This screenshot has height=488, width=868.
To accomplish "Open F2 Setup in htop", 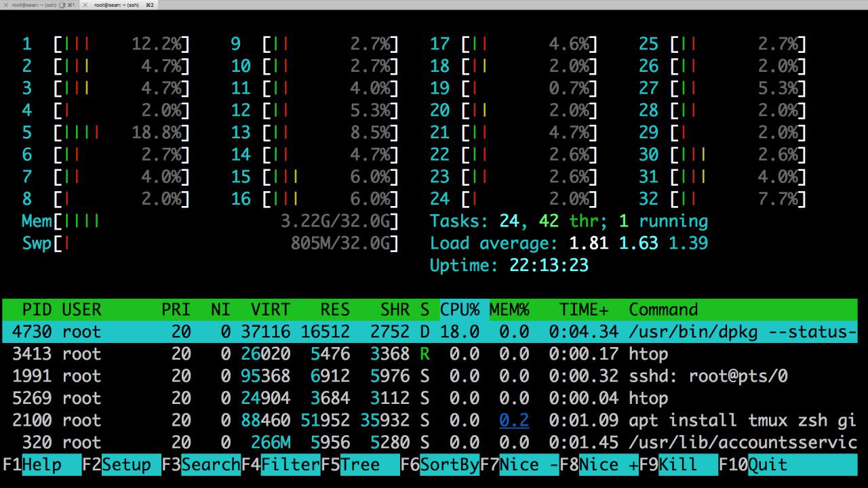I will (x=121, y=465).
